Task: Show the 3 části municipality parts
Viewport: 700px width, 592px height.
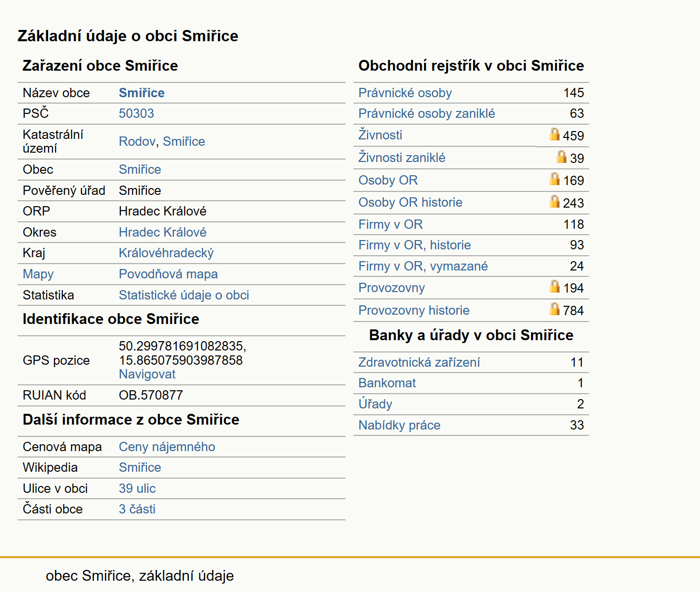Action: [137, 509]
